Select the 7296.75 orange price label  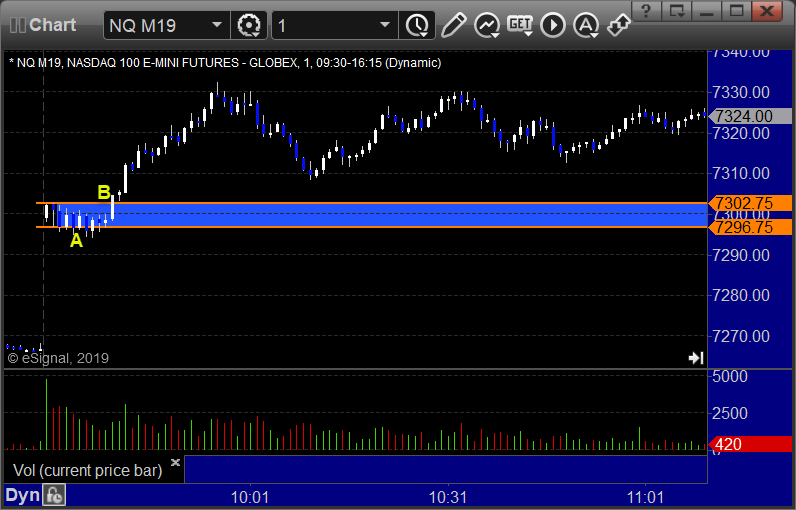[x=750, y=227]
